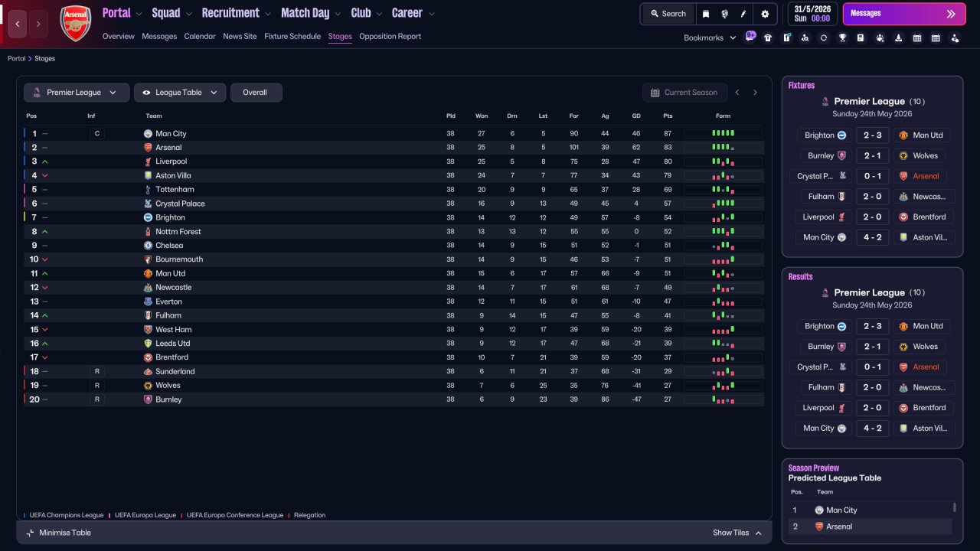Open the globe world icon in top bar

pos(724,14)
